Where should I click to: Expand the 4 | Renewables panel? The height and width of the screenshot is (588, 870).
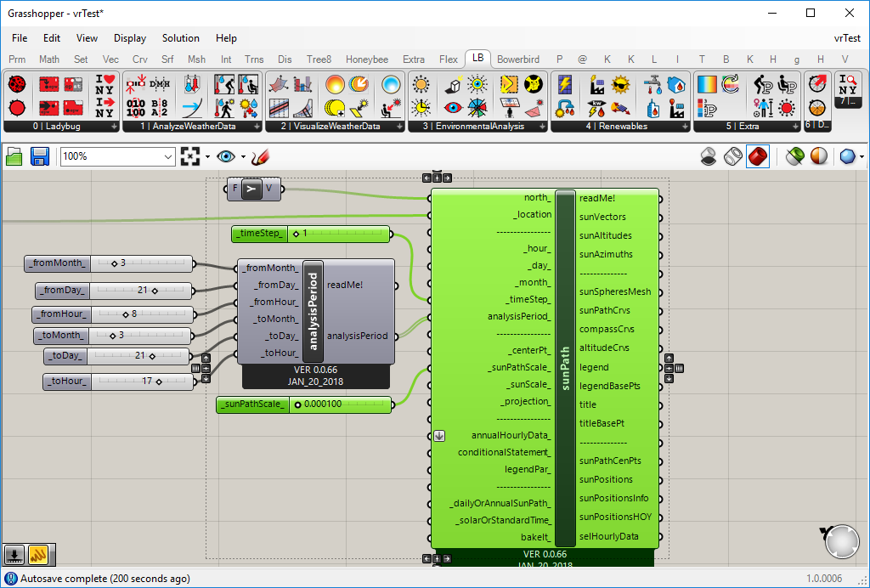tap(685, 127)
